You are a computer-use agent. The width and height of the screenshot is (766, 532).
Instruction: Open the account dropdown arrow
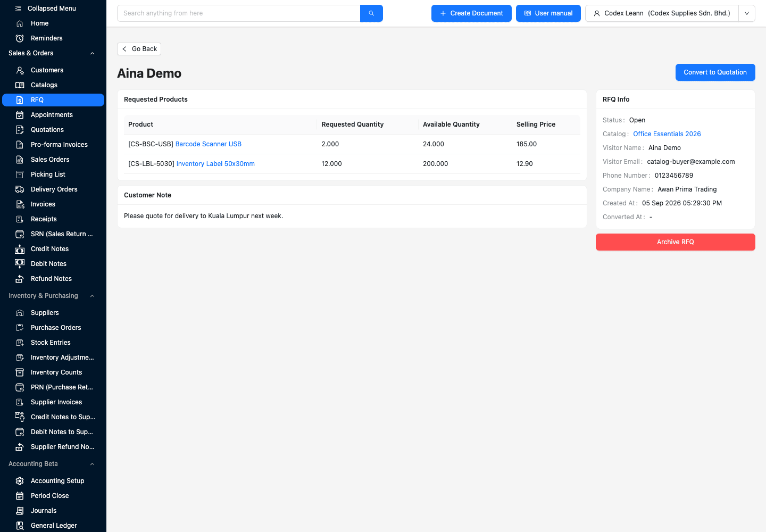click(x=747, y=13)
